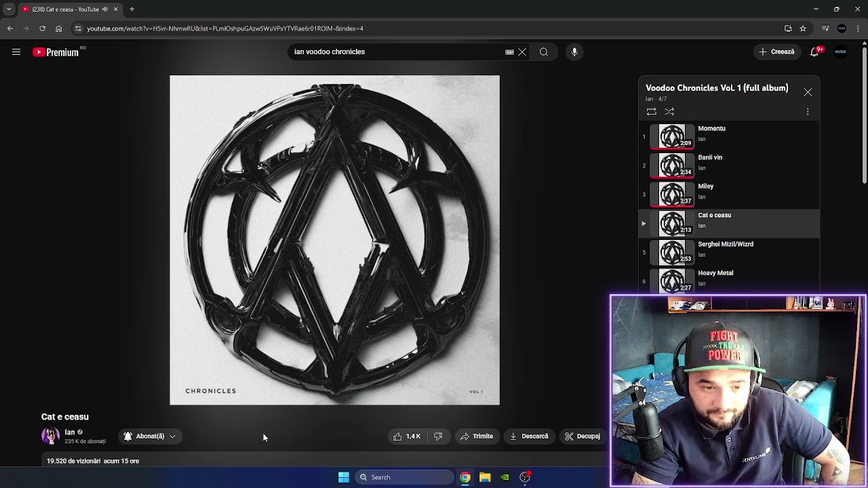Go to YouTube Premium home logo
Image resolution: width=868 pixels, height=488 pixels.
tap(56, 52)
